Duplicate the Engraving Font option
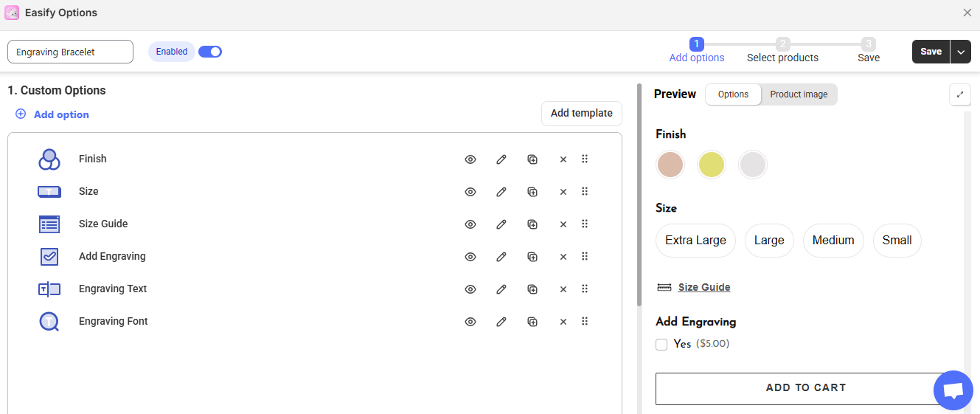 coord(532,322)
